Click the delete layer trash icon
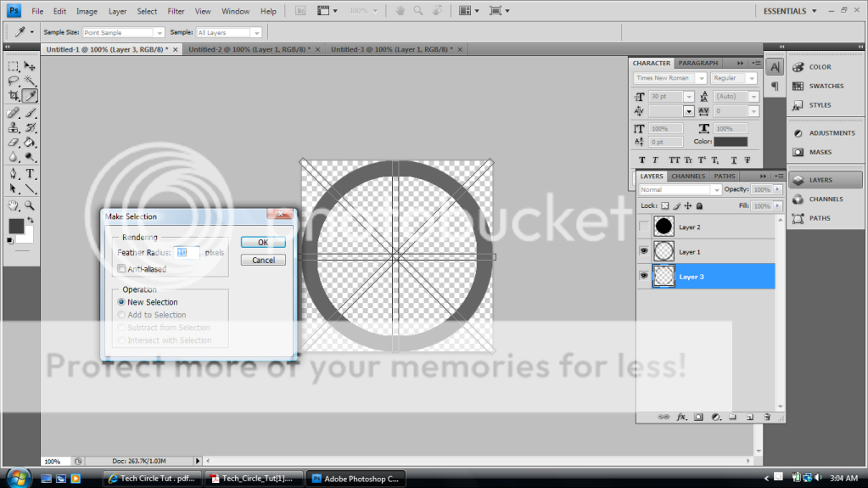This screenshot has height=488, width=868. pos(766,417)
